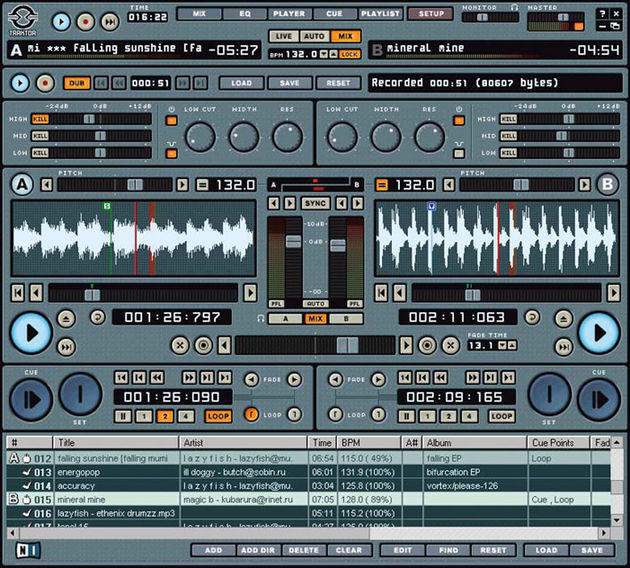Toggle the MID KILL on deck A equalizer
The height and width of the screenshot is (568, 630).
(x=40, y=136)
